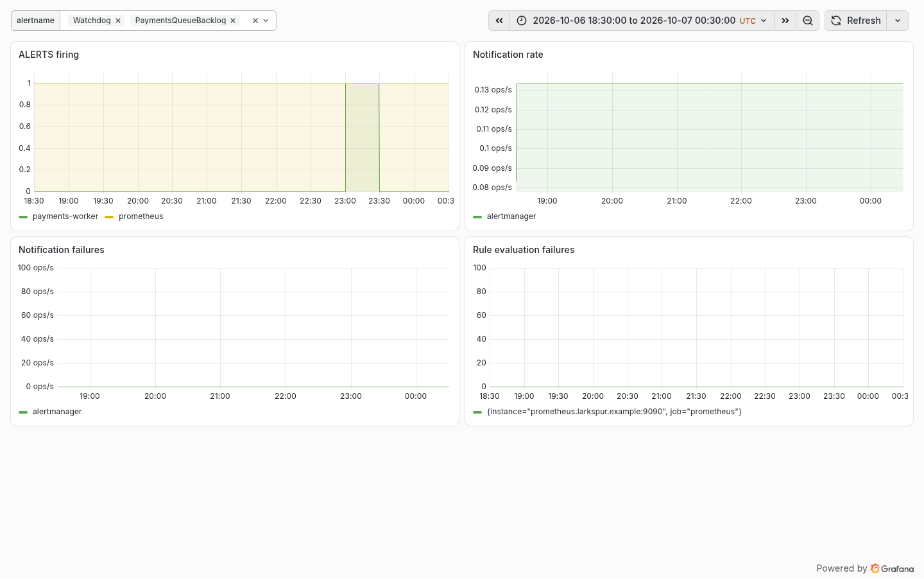Image resolution: width=924 pixels, height=578 pixels.
Task: Remove the Watchdog filter value
Action: pyautogui.click(x=118, y=21)
